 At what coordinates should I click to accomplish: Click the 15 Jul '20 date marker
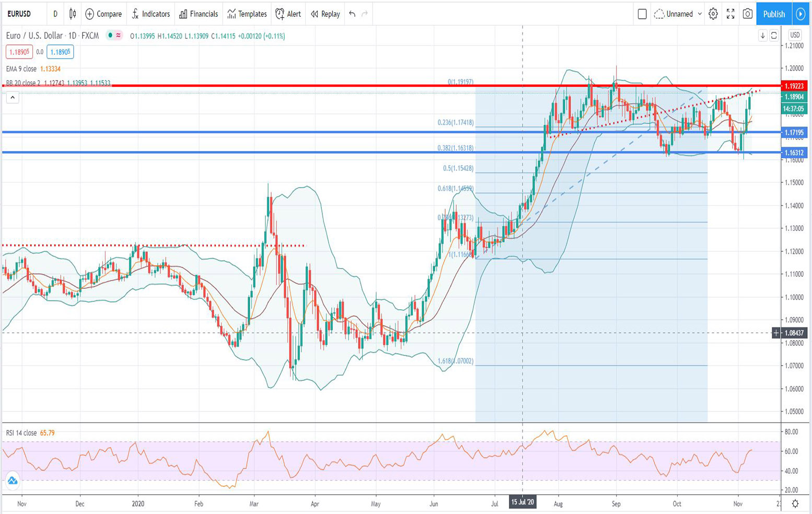point(522,502)
